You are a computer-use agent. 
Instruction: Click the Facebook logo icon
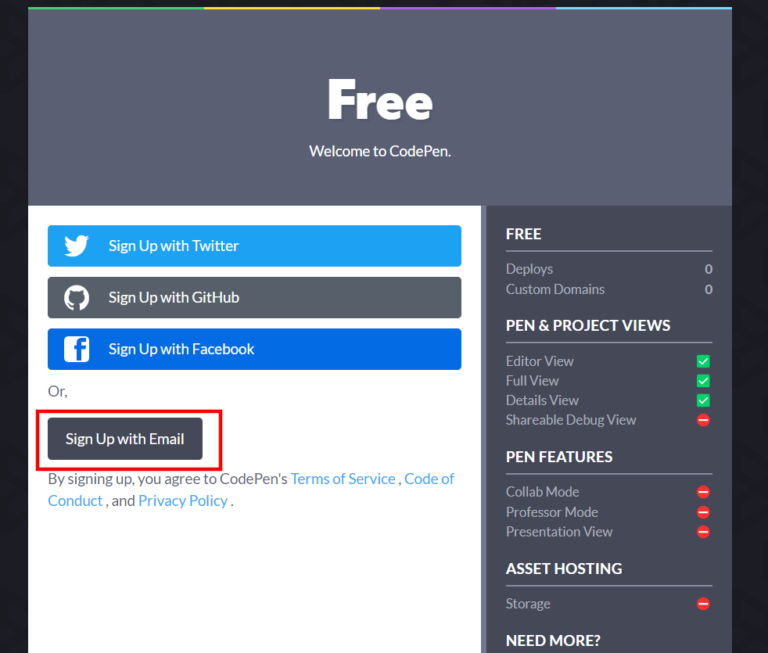coord(77,349)
